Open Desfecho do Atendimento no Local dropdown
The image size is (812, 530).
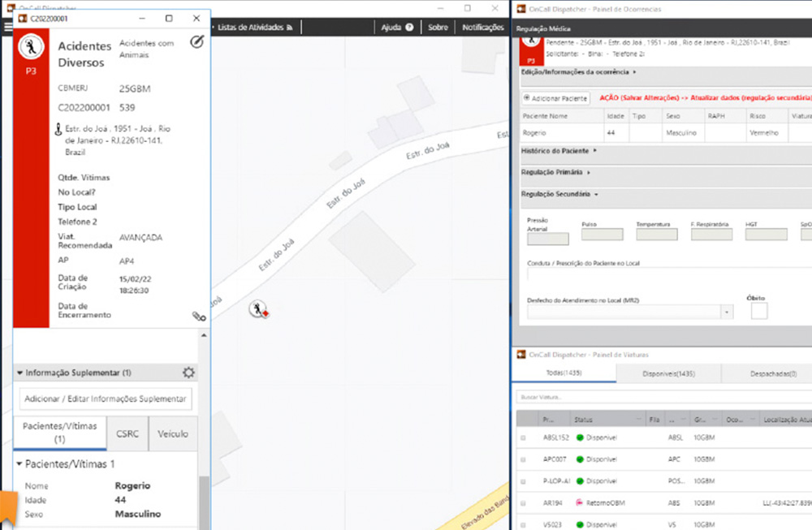tap(725, 312)
